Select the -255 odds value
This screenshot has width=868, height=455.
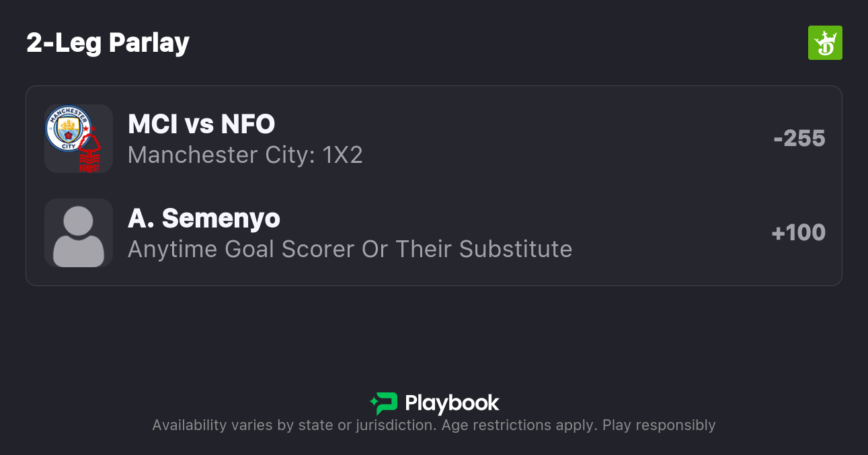tap(799, 139)
